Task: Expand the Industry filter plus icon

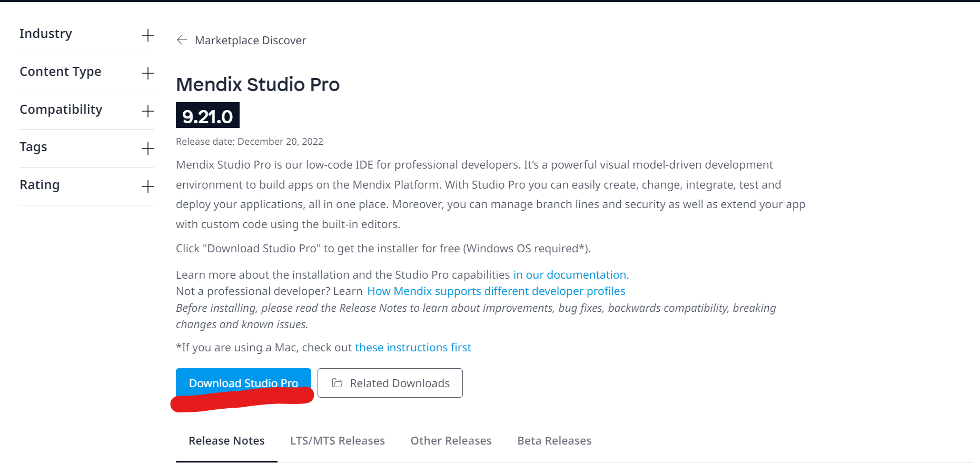Action: (148, 35)
